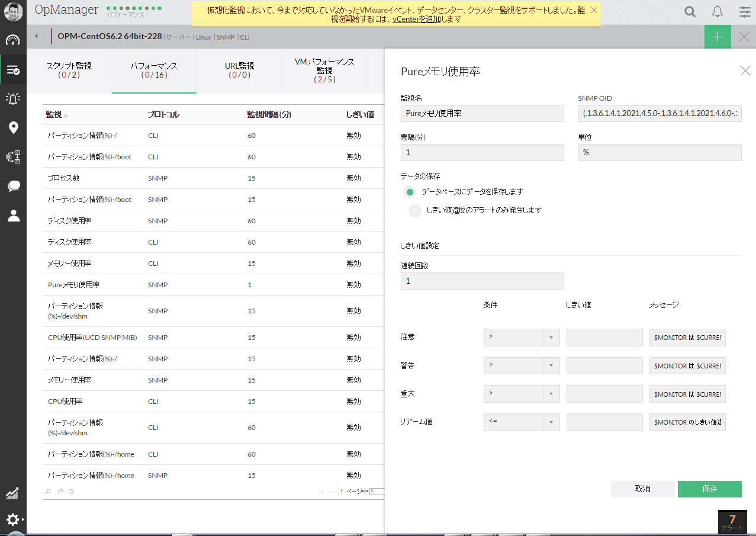
Task: Open the dashboard gauge icon in sidebar
Action: coord(13,40)
